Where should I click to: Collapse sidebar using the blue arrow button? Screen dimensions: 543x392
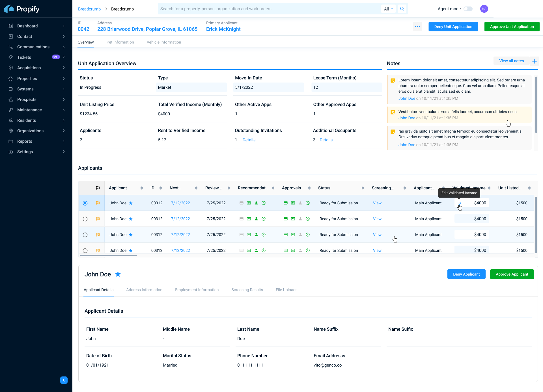coord(64,380)
